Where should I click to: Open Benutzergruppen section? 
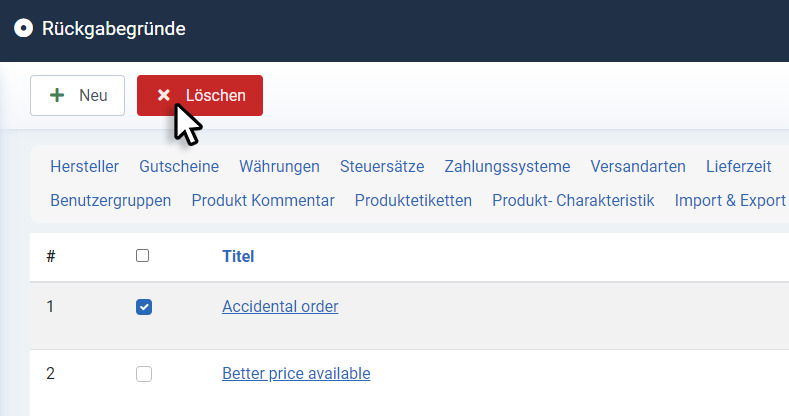111,200
